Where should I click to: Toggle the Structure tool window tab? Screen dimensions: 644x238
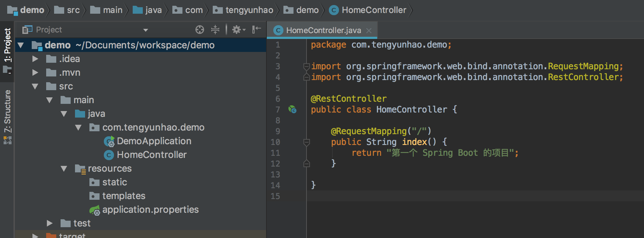(7, 111)
